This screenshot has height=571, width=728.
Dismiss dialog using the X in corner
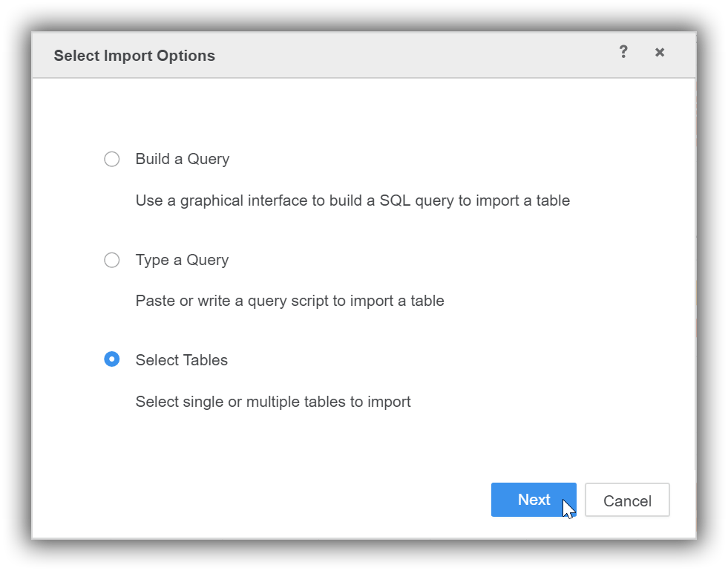(660, 52)
